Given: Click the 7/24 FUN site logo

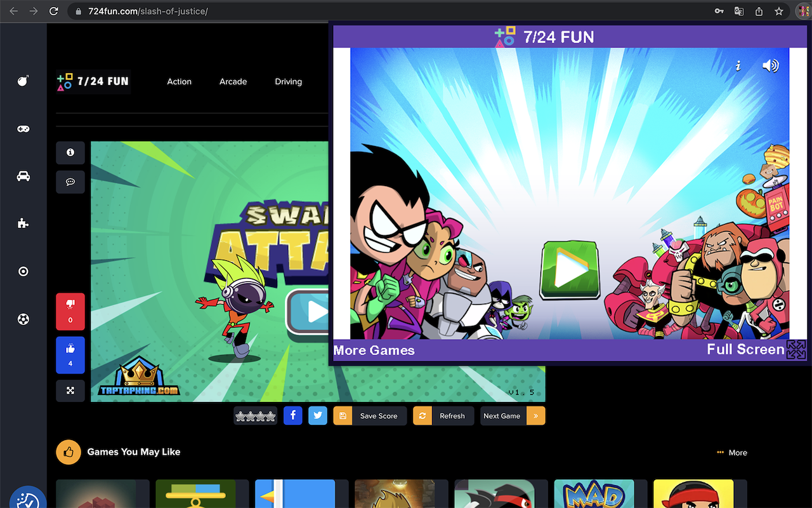Looking at the screenshot, I should (x=93, y=82).
